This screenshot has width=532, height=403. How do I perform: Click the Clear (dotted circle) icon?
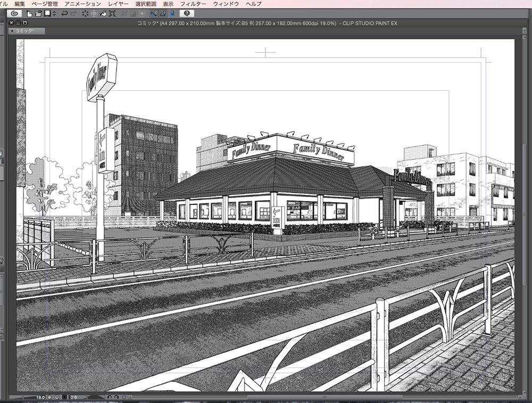click(85, 14)
